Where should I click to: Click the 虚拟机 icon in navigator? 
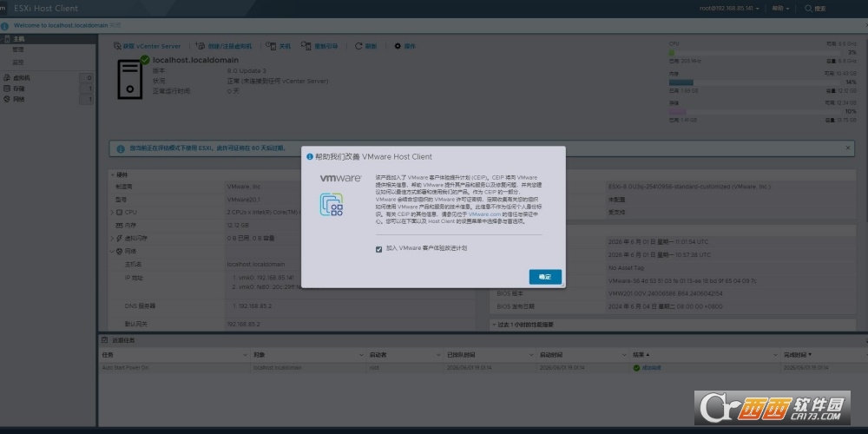[7, 78]
